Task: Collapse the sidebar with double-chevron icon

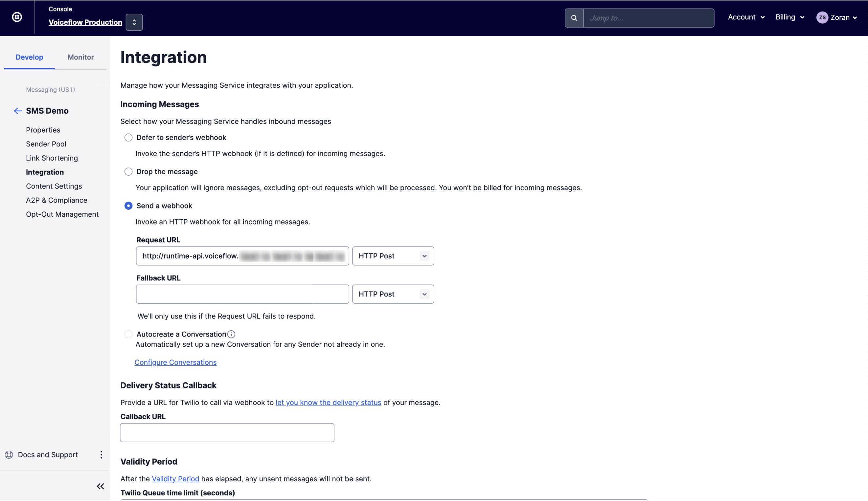Action: [100, 486]
